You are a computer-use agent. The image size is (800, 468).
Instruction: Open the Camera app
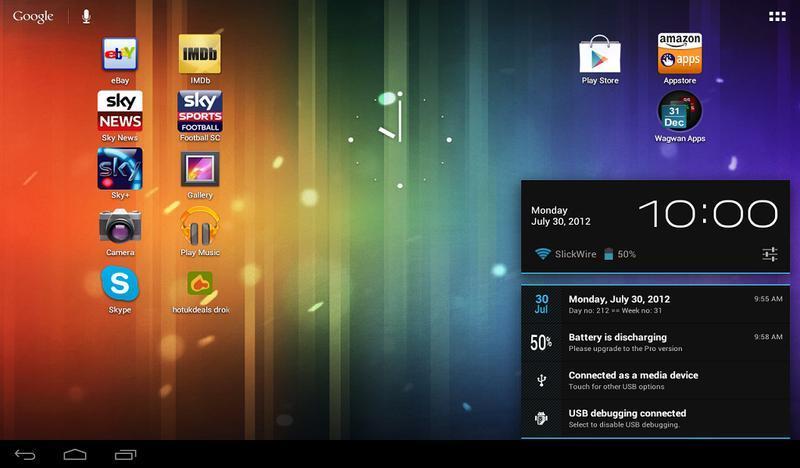point(119,226)
